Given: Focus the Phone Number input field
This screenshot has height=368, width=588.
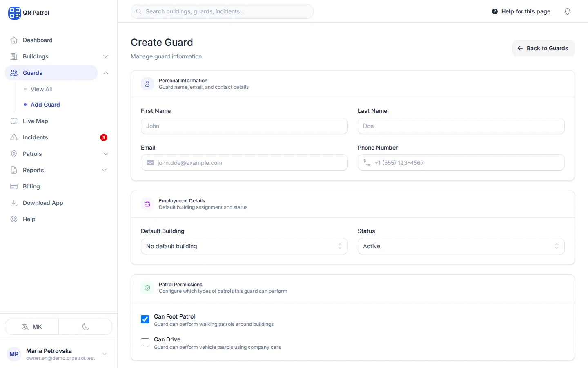Looking at the screenshot, I should (x=461, y=163).
